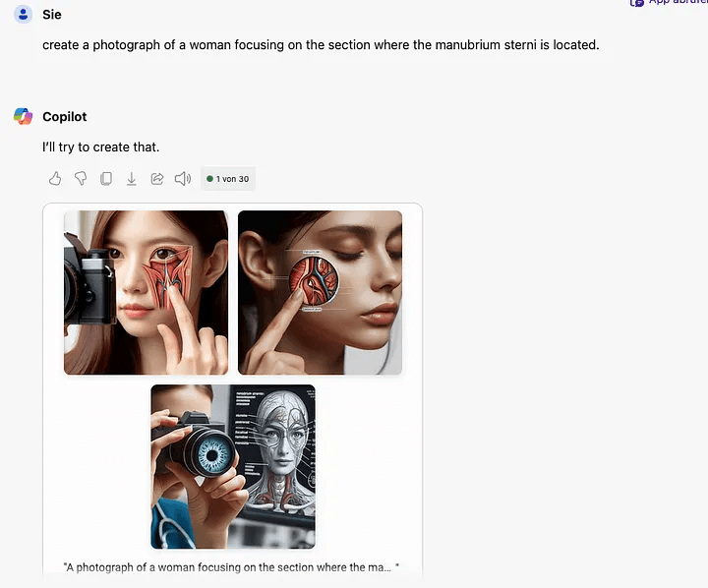Viewport: 708px width, 588px height.
Task: Share the Copilot response
Action: point(156,179)
